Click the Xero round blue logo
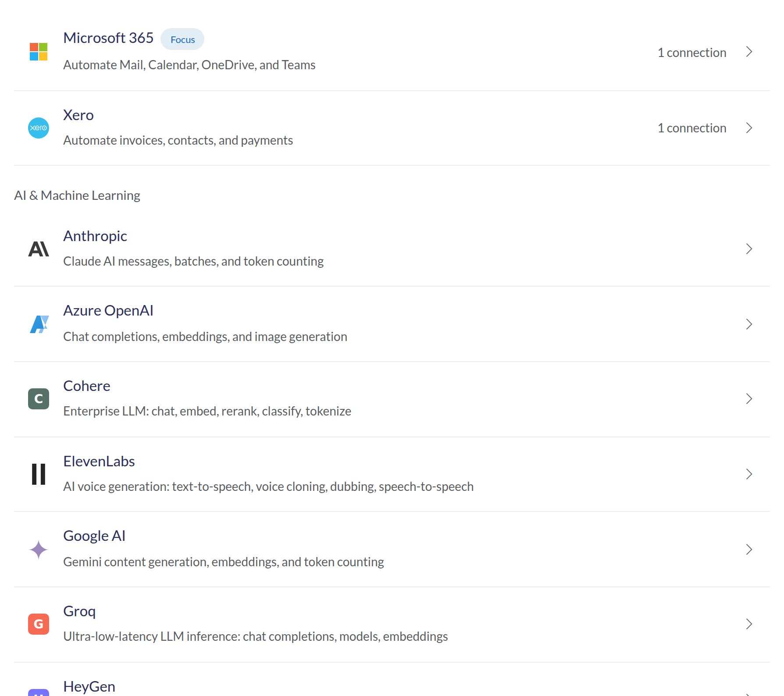784x696 pixels. tap(39, 128)
